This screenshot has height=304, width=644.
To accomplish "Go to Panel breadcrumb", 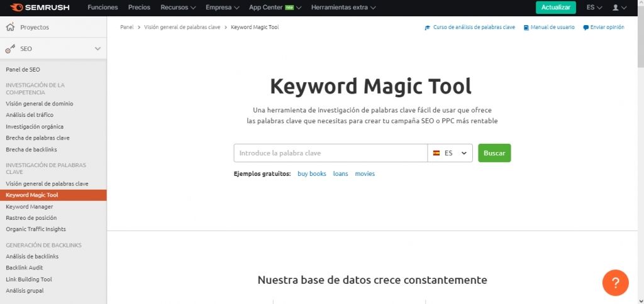I will point(127,28).
